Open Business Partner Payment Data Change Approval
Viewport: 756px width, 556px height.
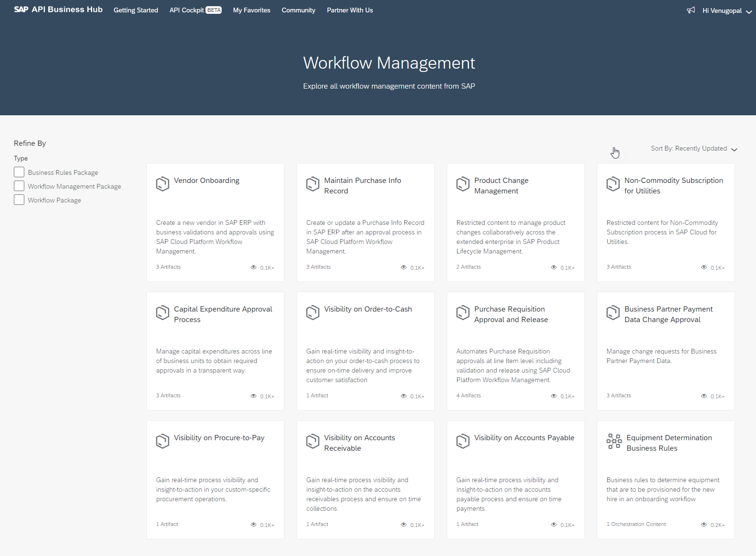click(669, 314)
